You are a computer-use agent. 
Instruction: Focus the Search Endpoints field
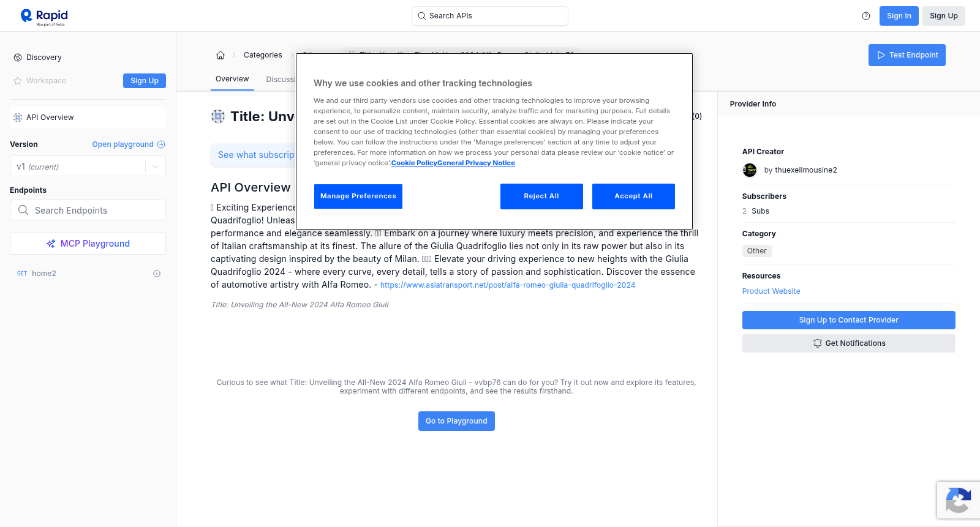pyautogui.click(x=88, y=210)
